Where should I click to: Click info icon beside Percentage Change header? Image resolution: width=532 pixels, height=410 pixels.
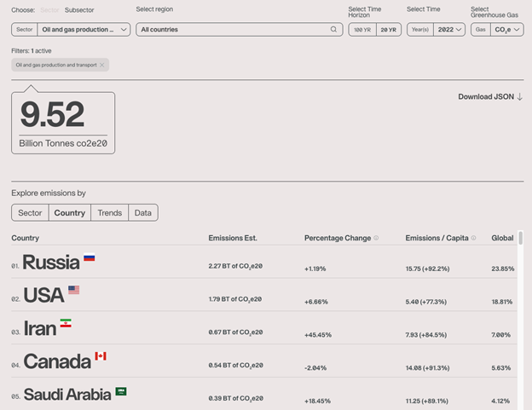pos(376,238)
